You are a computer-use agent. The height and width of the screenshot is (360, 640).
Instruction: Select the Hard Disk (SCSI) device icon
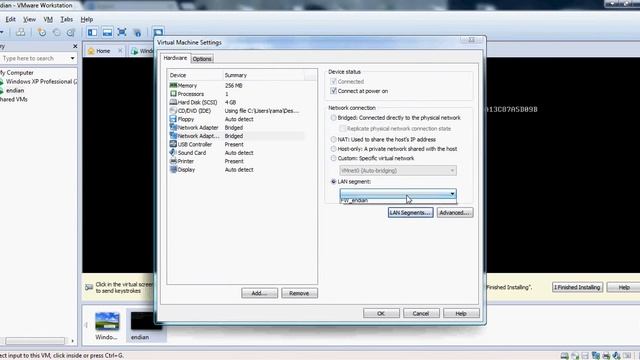pyautogui.click(x=173, y=102)
